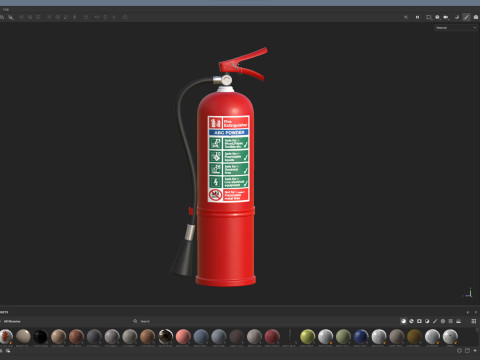Select the deep blue material sphere
Image resolution: width=480 pixels, height=360 pixels.
(x=361, y=337)
